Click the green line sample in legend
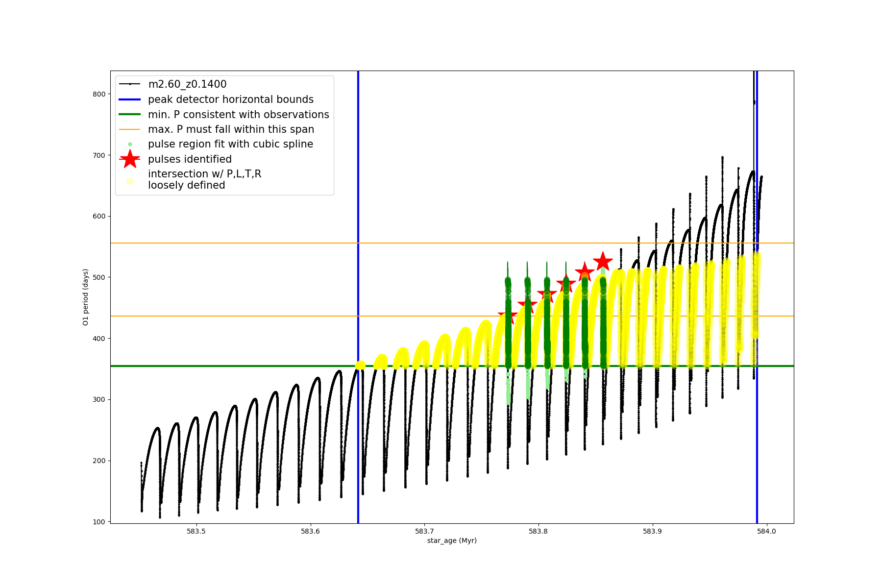The width and height of the screenshot is (882, 588). pos(130,115)
